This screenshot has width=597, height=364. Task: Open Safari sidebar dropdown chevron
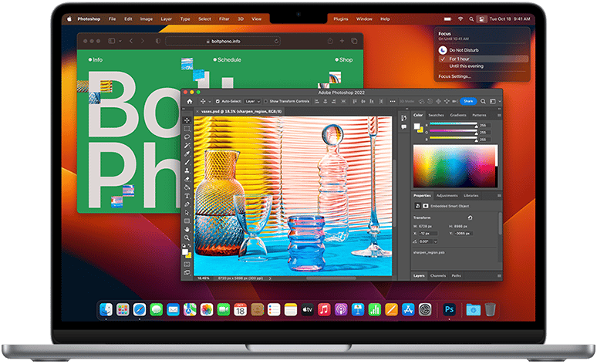120,41
